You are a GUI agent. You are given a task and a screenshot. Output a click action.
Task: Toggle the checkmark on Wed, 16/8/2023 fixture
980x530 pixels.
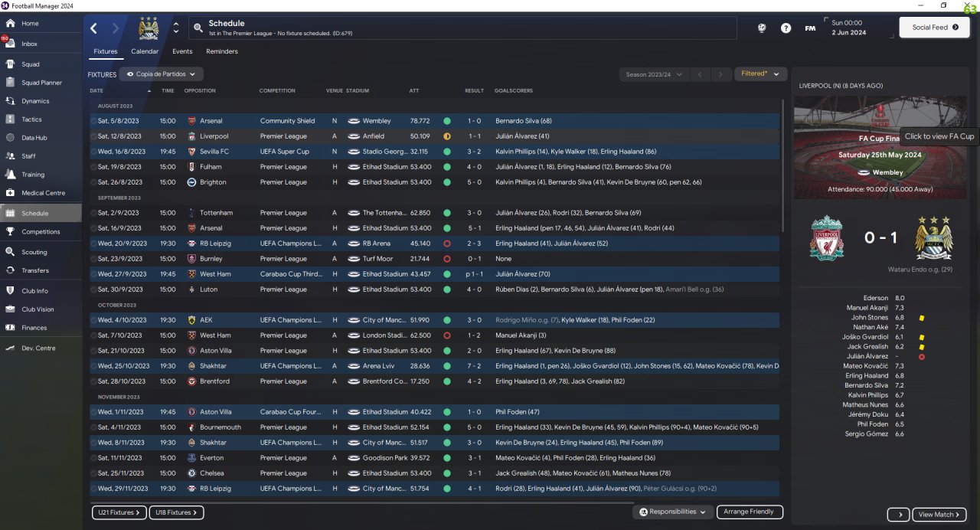point(93,152)
